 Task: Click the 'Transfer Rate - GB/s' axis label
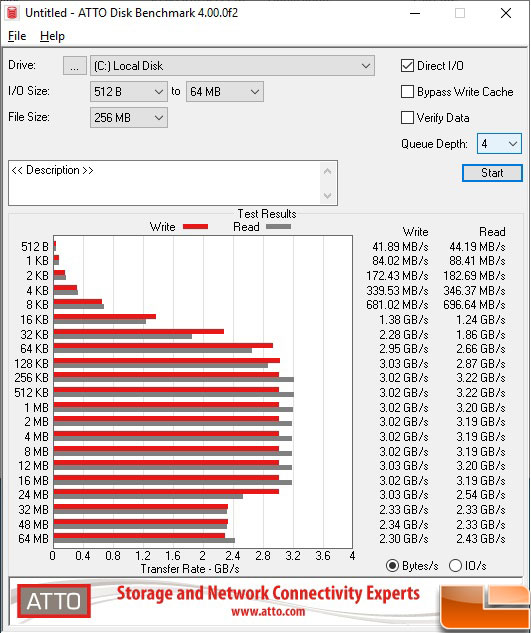(x=190, y=569)
